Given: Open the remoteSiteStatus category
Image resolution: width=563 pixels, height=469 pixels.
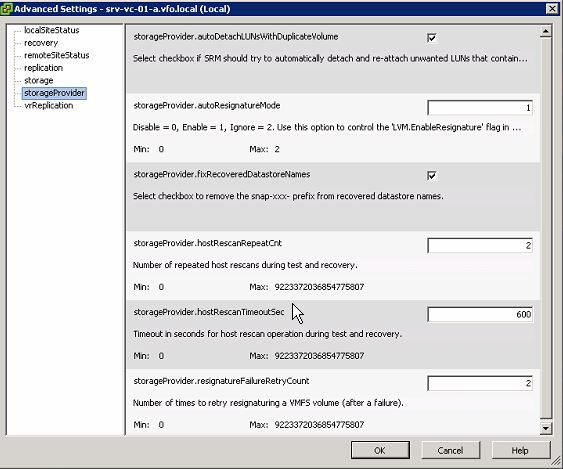Looking at the screenshot, I should 56,55.
